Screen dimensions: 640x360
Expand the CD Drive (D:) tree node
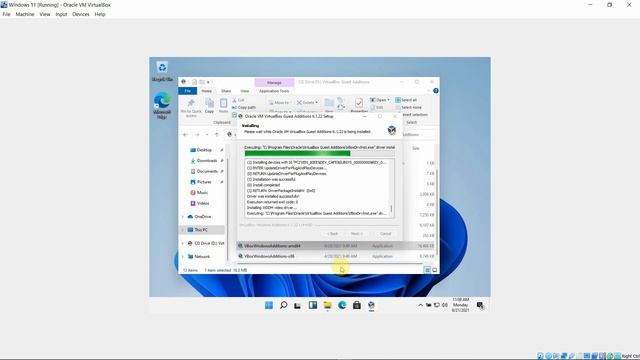pos(182,243)
